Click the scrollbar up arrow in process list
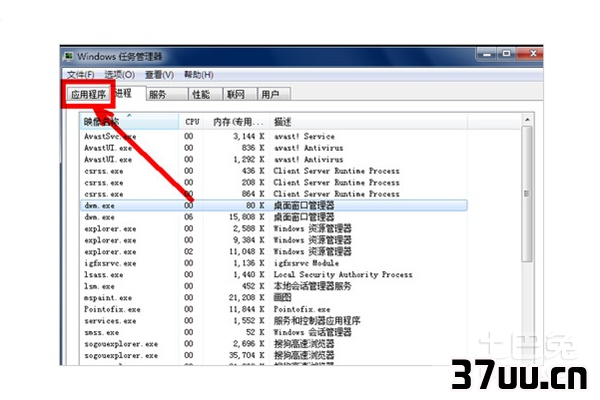The width and height of the screenshot is (600, 400). click(527, 120)
